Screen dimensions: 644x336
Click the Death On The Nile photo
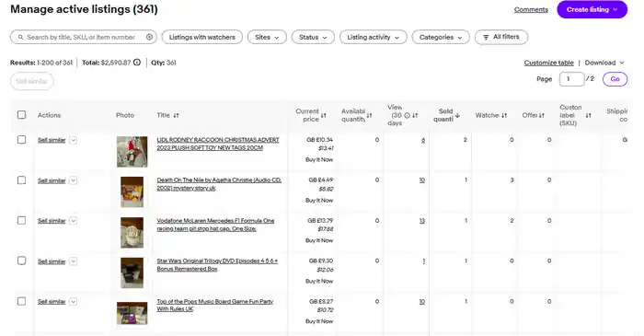pyautogui.click(x=132, y=191)
